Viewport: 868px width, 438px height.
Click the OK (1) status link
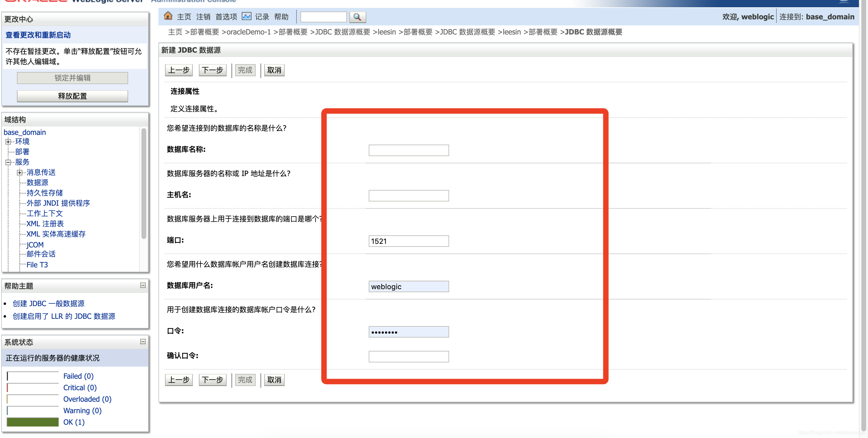click(74, 422)
